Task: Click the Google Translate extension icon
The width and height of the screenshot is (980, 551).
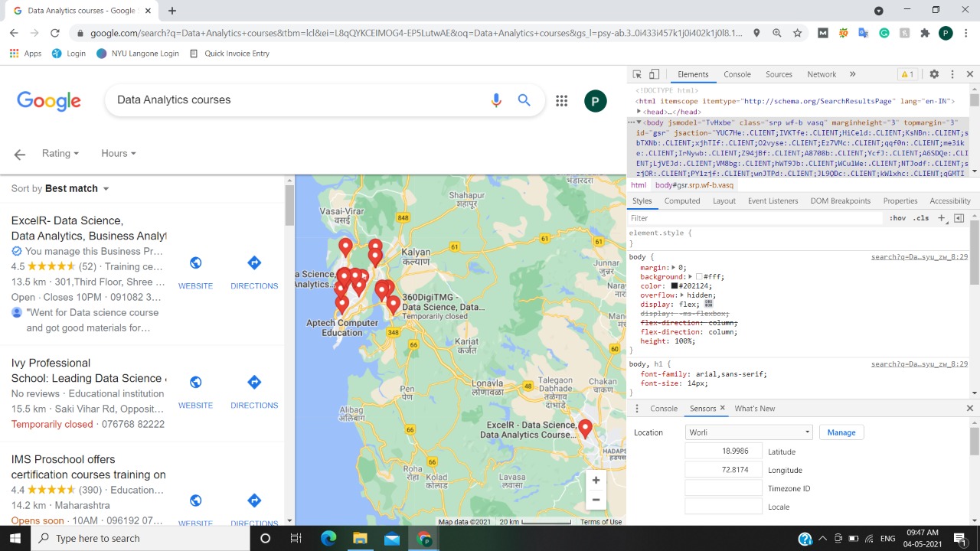Action: pos(864,33)
